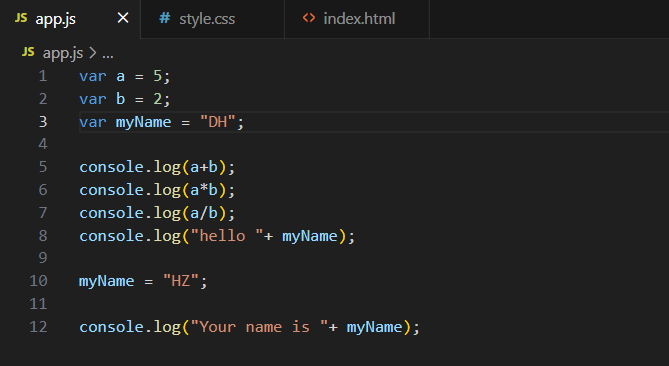Click the var keyword on line 3
669x366 pixels.
[93, 122]
